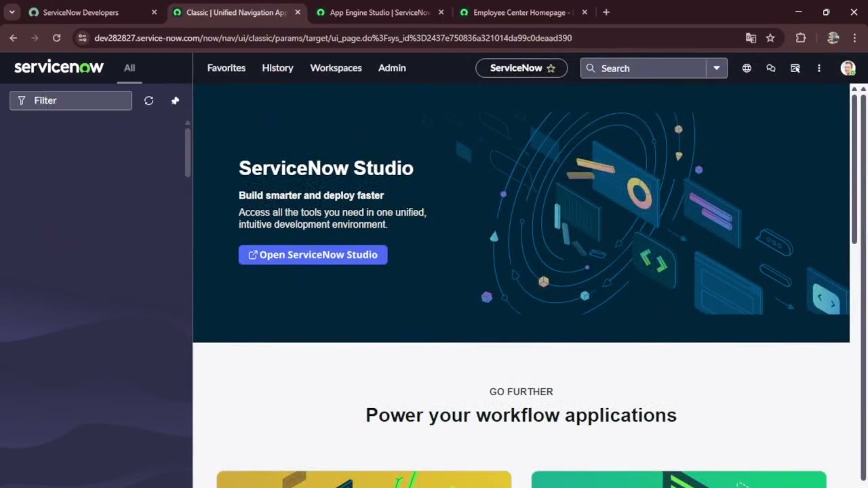Open browser Extensions puzzle icon

click(801, 38)
